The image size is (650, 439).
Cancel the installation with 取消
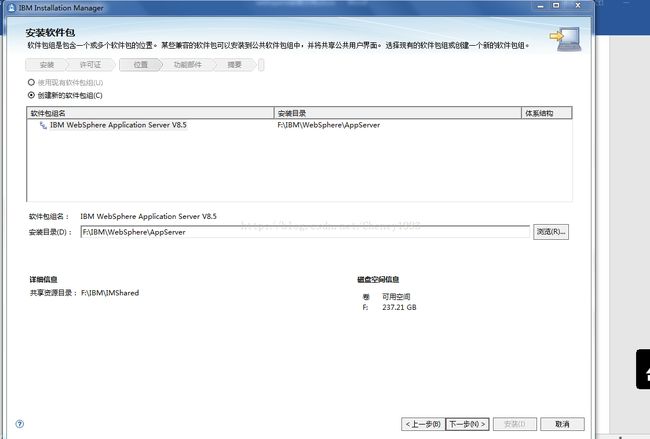(563, 424)
